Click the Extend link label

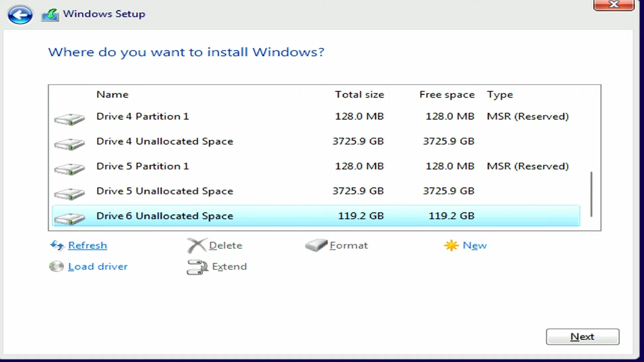(229, 267)
